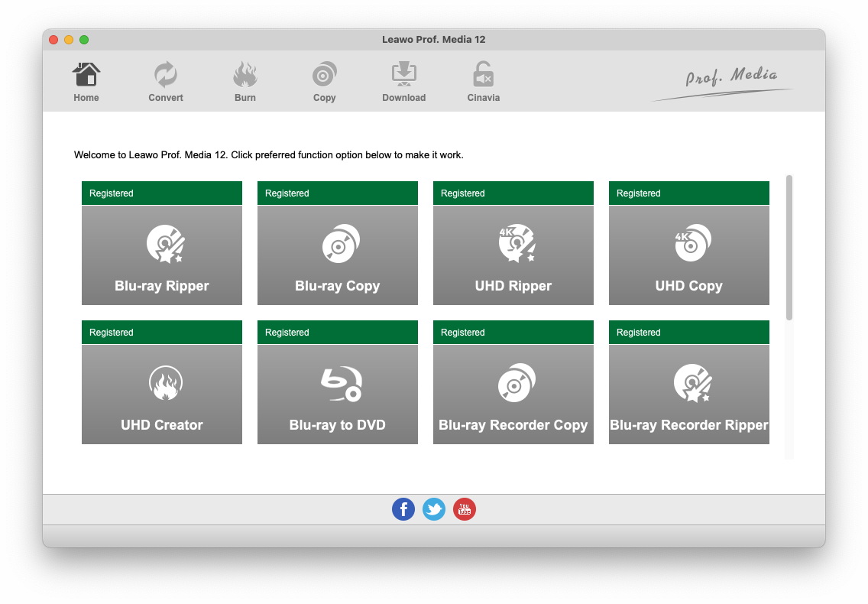Select the Burn flame icon
The height and width of the screenshot is (604, 868).
tap(245, 81)
